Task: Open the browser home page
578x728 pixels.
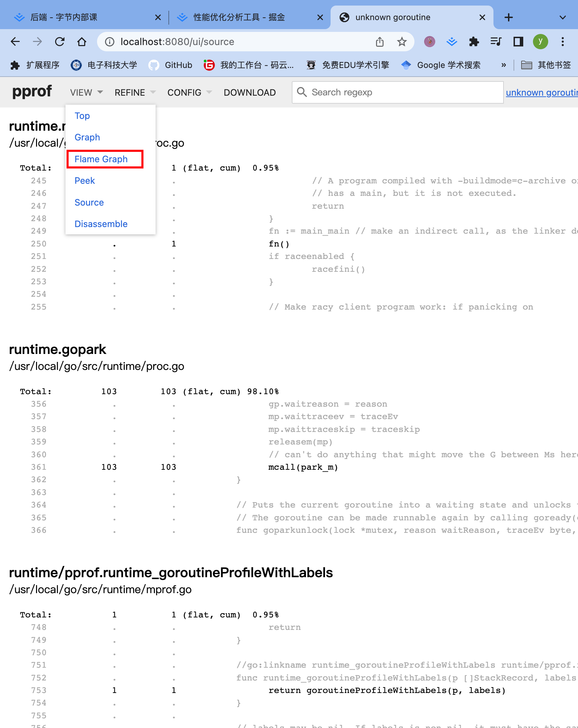Action: [x=82, y=42]
